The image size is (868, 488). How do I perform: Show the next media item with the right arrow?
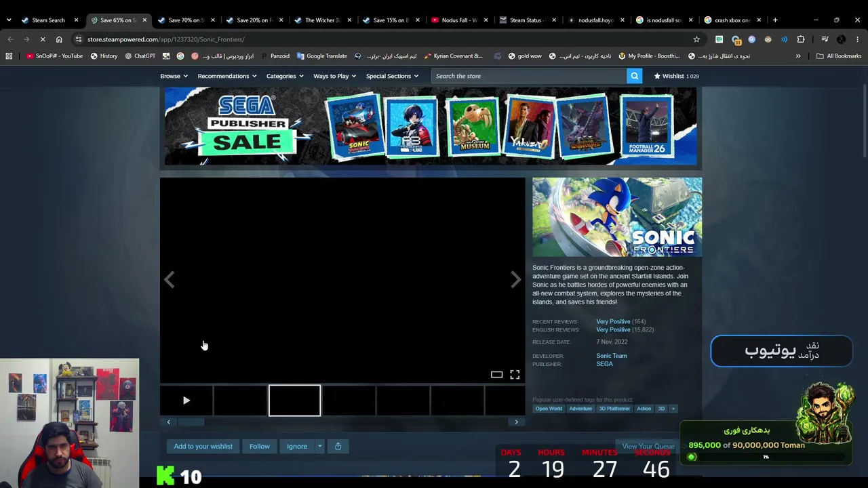click(515, 280)
